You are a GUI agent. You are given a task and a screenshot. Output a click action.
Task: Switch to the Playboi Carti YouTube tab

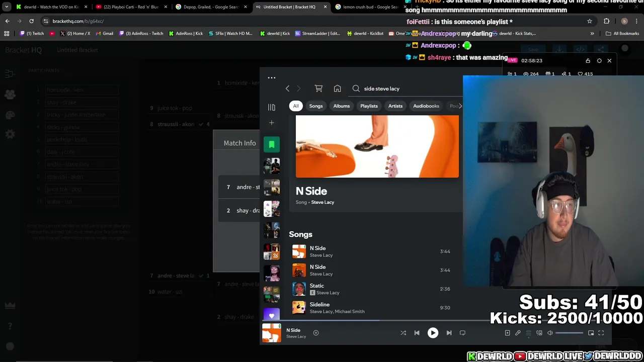tap(131, 7)
